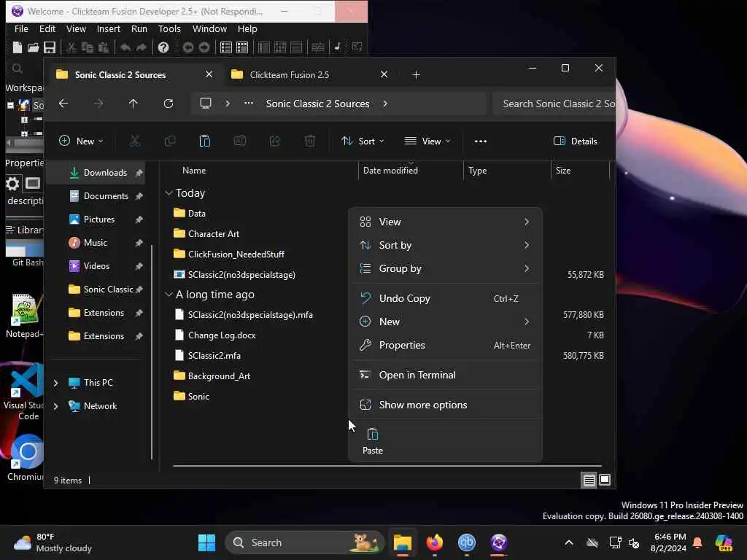Click the notification bell in system tray

pos(697,542)
